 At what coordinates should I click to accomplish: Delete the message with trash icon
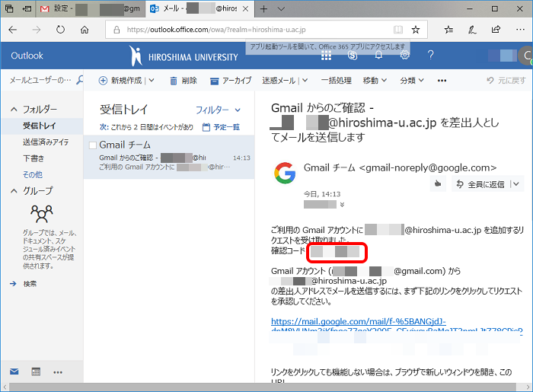[184, 81]
